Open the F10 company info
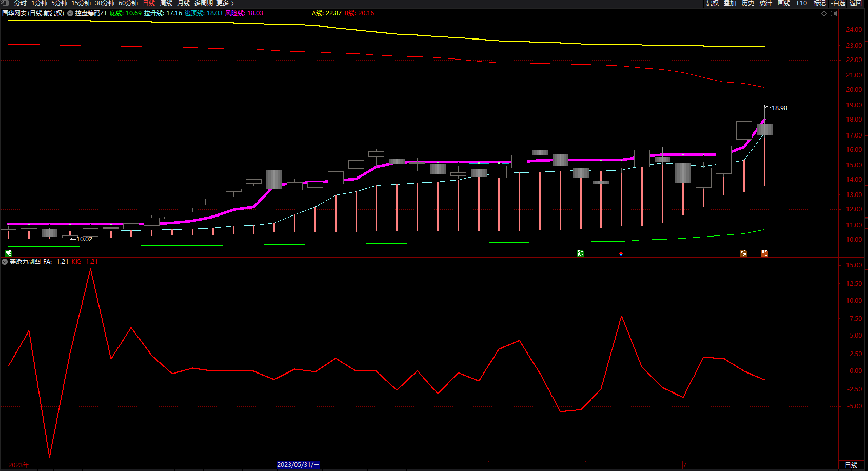Viewport: 868px width, 471px height. point(802,3)
